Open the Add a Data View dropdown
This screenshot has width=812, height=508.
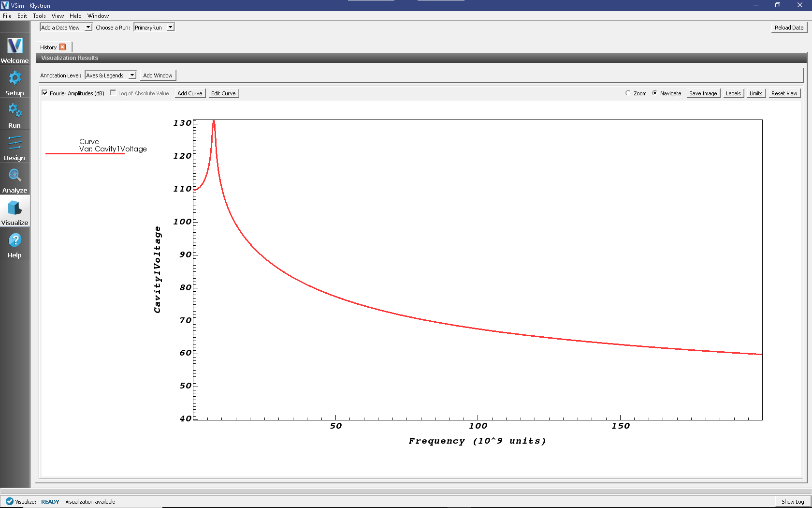[x=66, y=28]
